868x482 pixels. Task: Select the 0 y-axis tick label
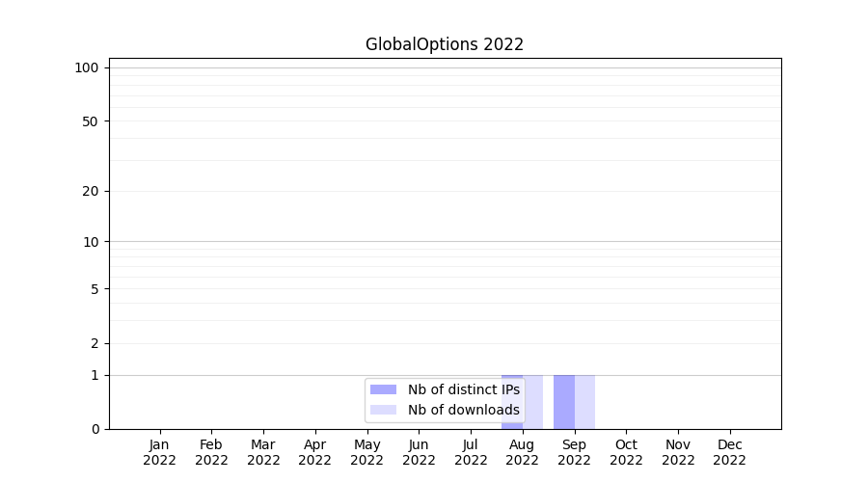point(95,429)
